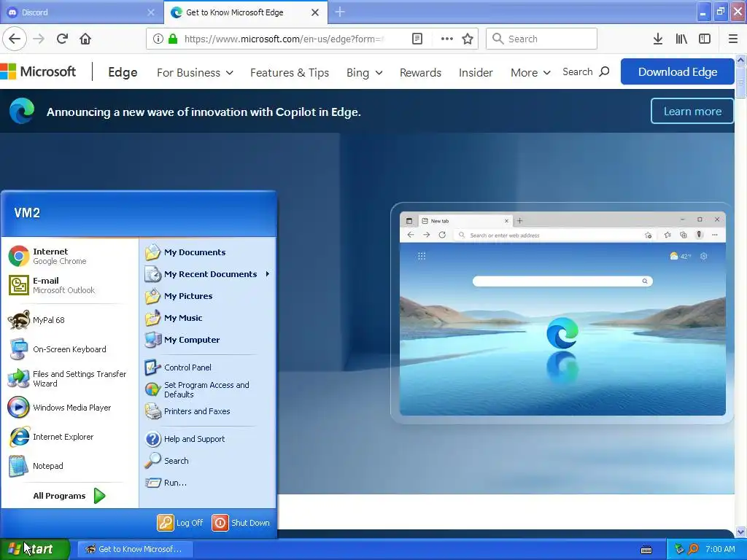
Task: Reload the current page
Action: 62,39
